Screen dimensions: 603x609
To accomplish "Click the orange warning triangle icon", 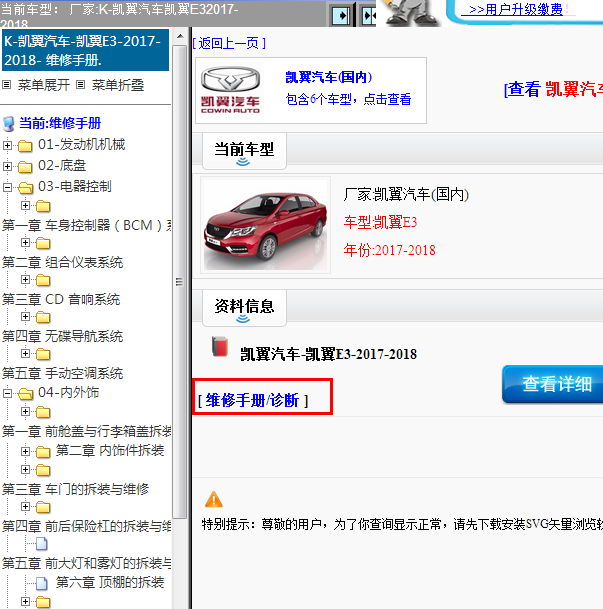I will point(214,499).
